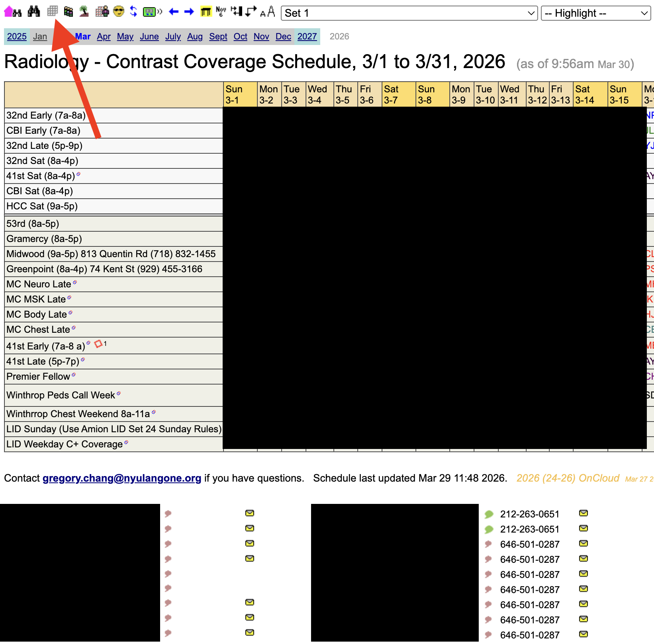Click a yellow envelope email icon
Screen dimensions: 654x644
pos(249,513)
